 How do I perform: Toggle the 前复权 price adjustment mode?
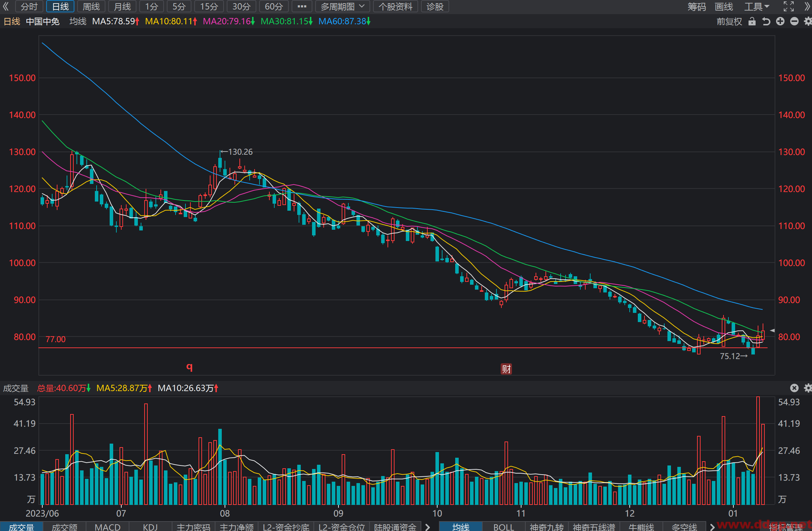click(729, 21)
